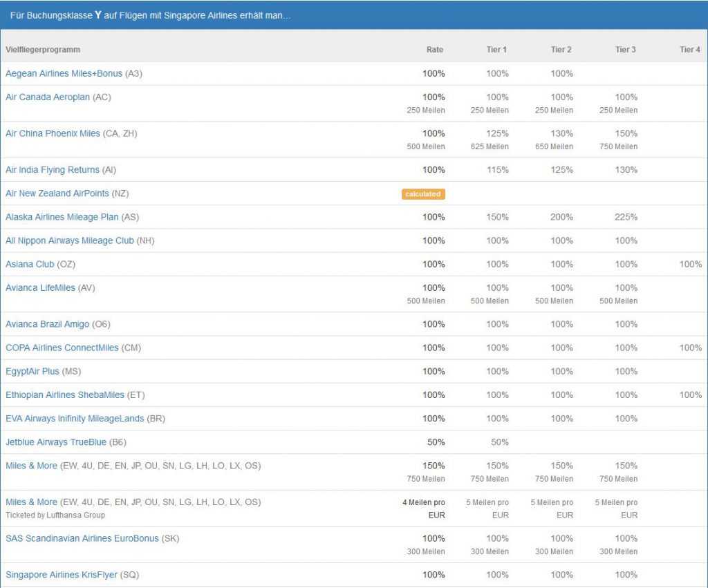Select Tier 1 '5 Meilen pro EUR' value
This screenshot has width=708, height=588.
487,509
